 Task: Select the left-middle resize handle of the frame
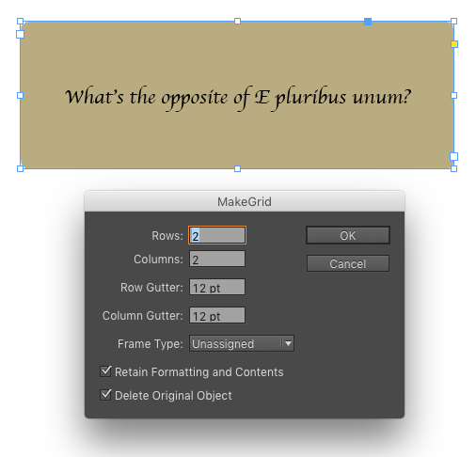(x=21, y=95)
